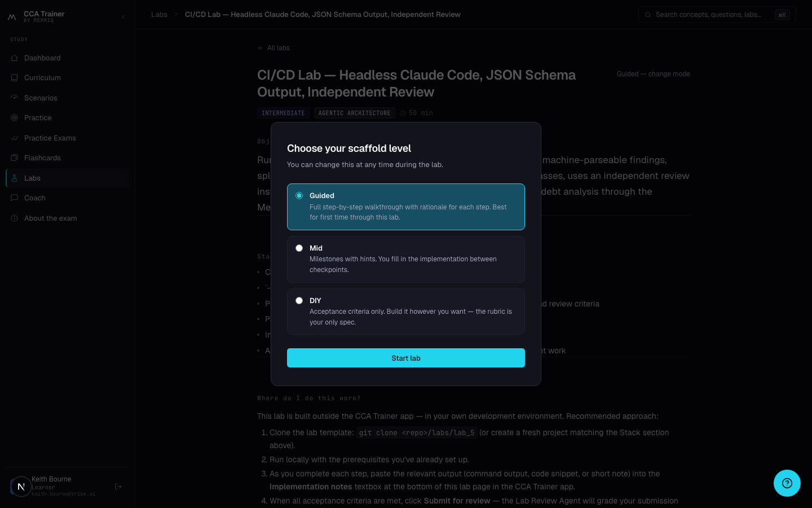The height and width of the screenshot is (508, 812).
Task: Click the Keith Bourne avatar
Action: coord(21,487)
